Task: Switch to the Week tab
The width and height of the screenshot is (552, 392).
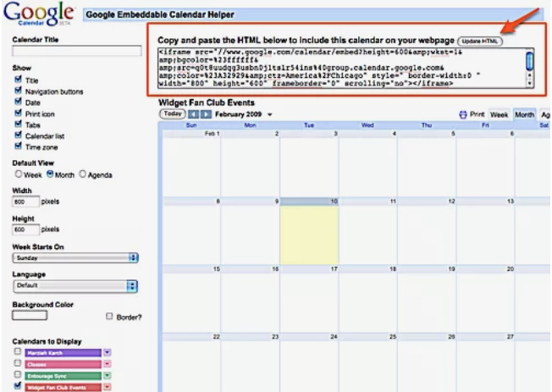Action: (x=500, y=114)
